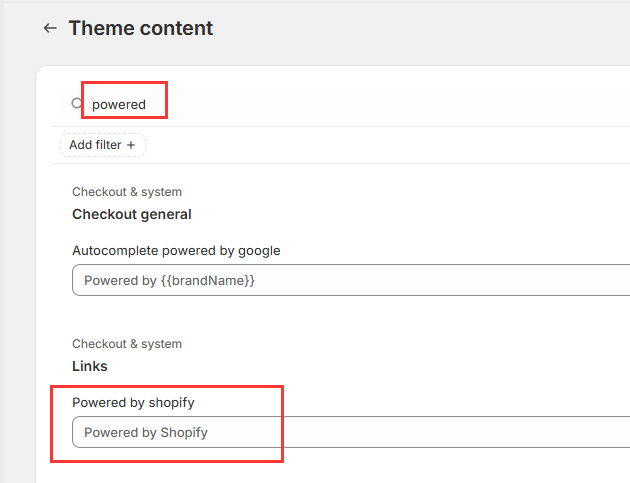Viewport: 630px width, 483px height.
Task: Click "Checkout & system" above Checkout general
Action: click(127, 192)
